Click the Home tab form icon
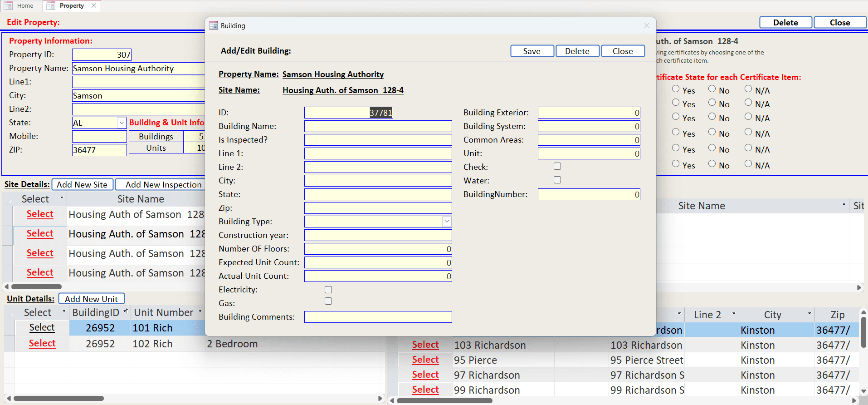This screenshot has width=868, height=405. (8, 6)
